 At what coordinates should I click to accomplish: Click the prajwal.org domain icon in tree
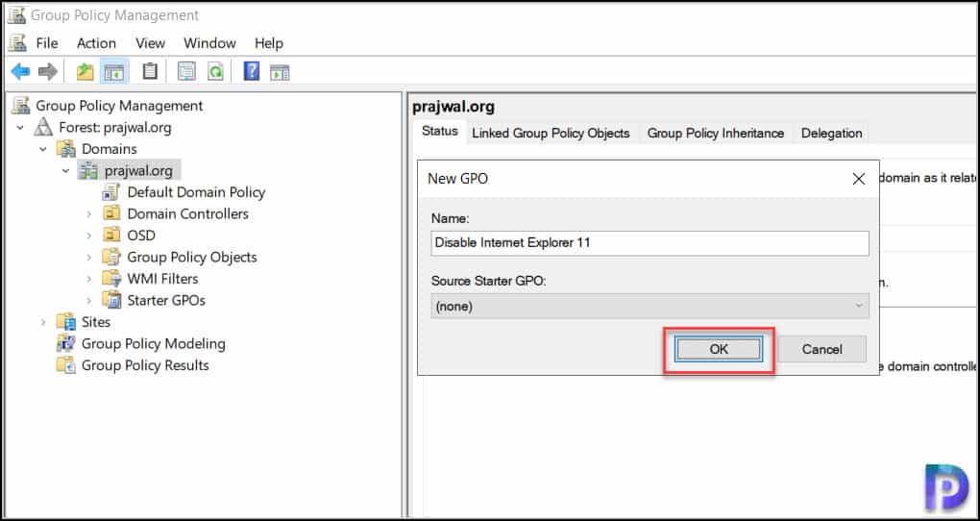coord(88,170)
